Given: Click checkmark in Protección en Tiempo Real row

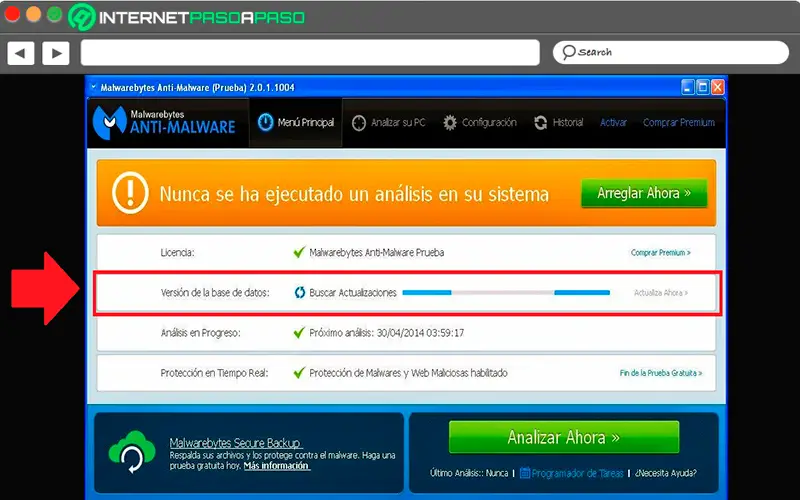Looking at the screenshot, I should click(x=299, y=373).
